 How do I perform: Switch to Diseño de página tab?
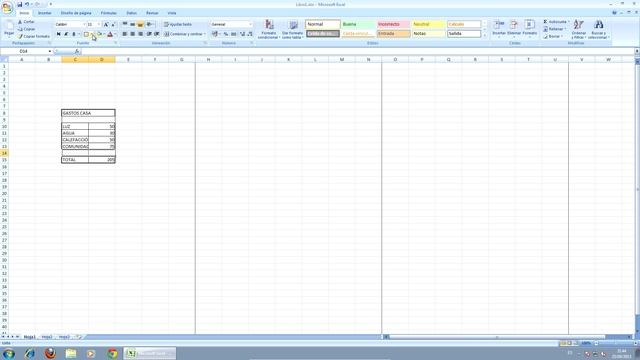point(76,13)
